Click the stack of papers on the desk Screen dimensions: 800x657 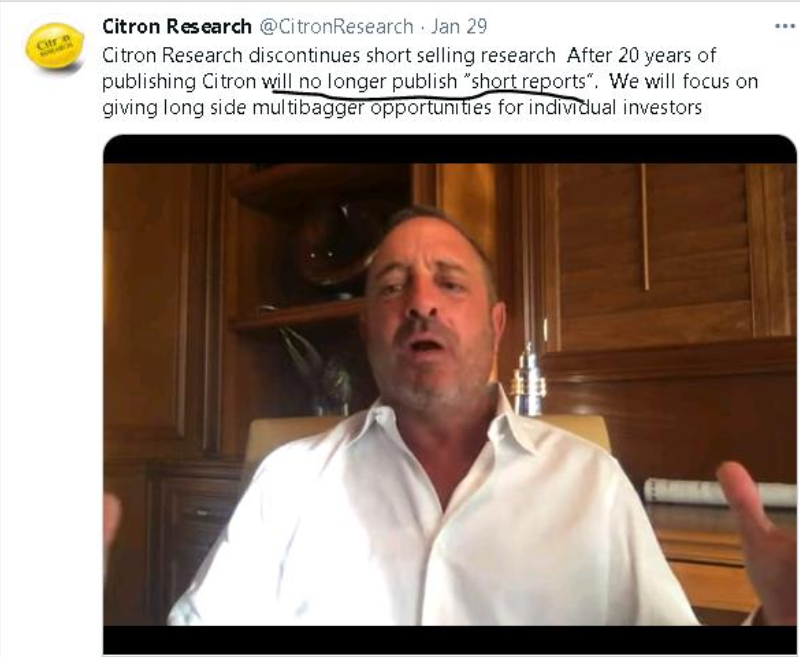(719, 492)
